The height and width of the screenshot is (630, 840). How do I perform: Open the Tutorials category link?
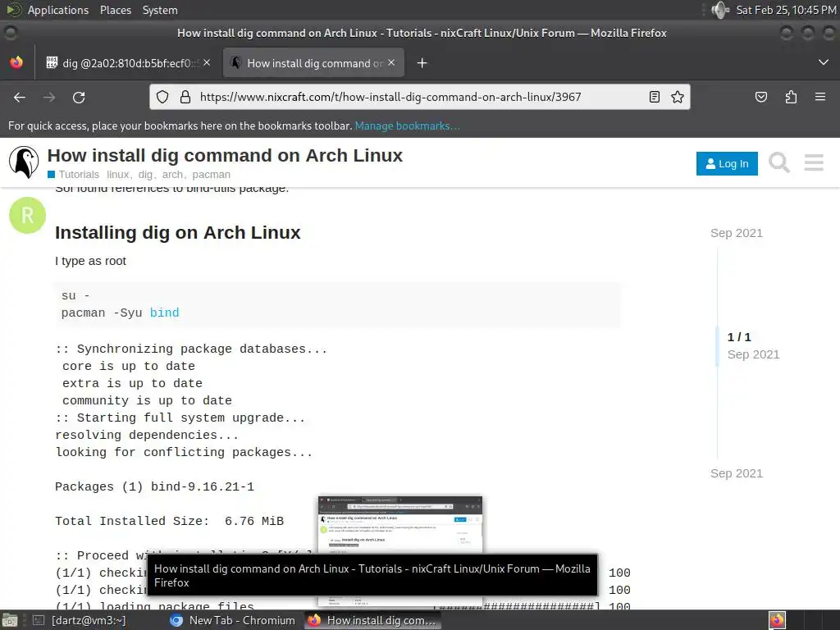point(73,175)
